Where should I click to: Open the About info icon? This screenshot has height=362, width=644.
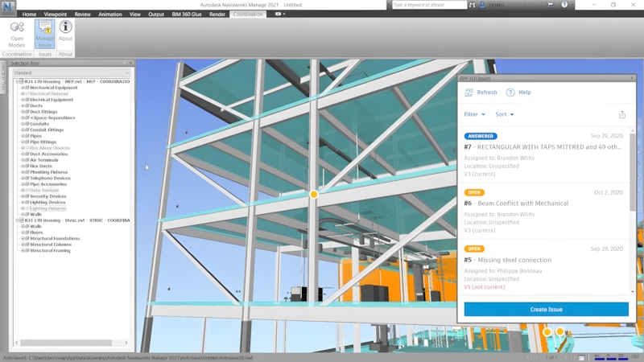click(66, 28)
